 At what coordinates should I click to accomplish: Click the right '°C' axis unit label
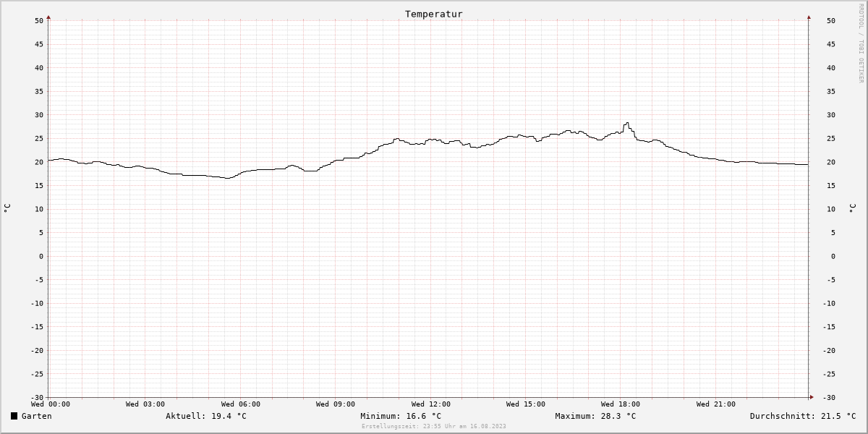(851, 208)
